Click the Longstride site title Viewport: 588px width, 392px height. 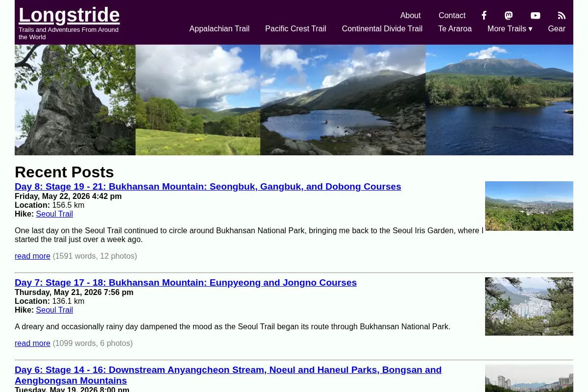pos(69,15)
